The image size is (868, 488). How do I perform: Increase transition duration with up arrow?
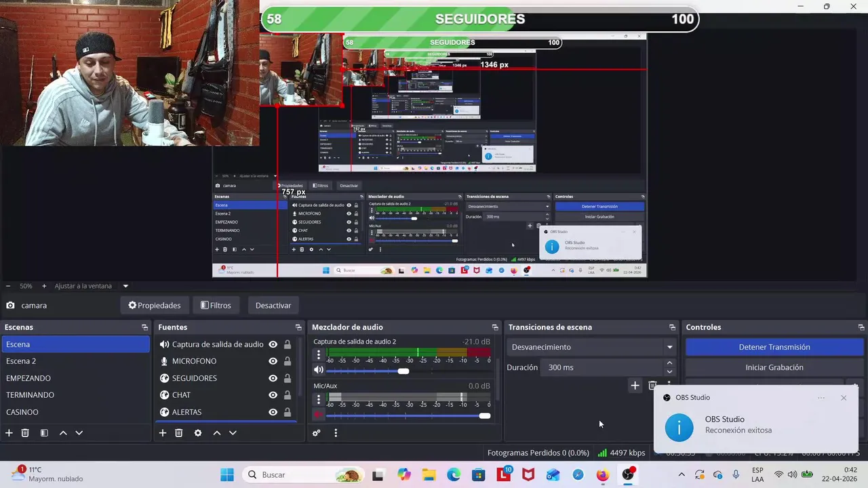(670, 364)
